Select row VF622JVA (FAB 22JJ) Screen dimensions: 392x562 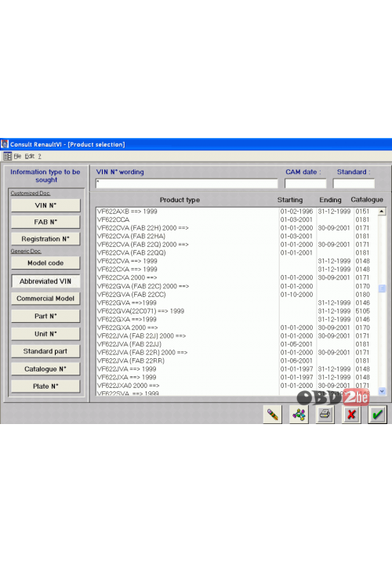pos(237,344)
